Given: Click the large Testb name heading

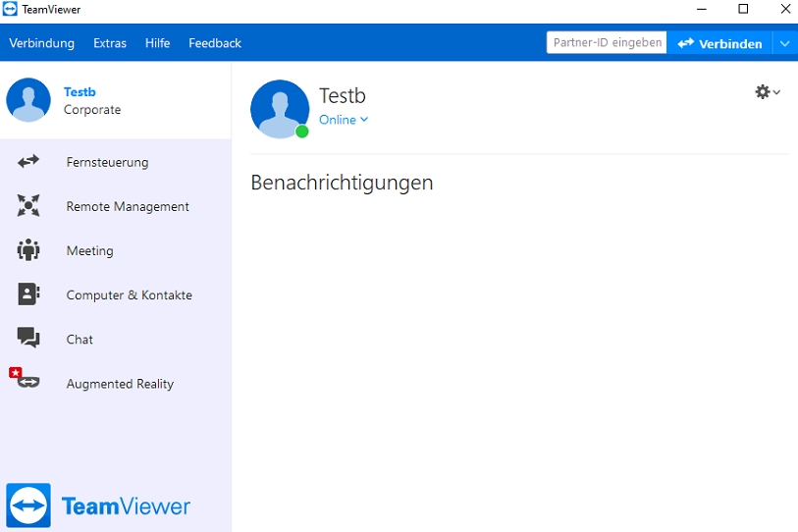Looking at the screenshot, I should click(343, 96).
